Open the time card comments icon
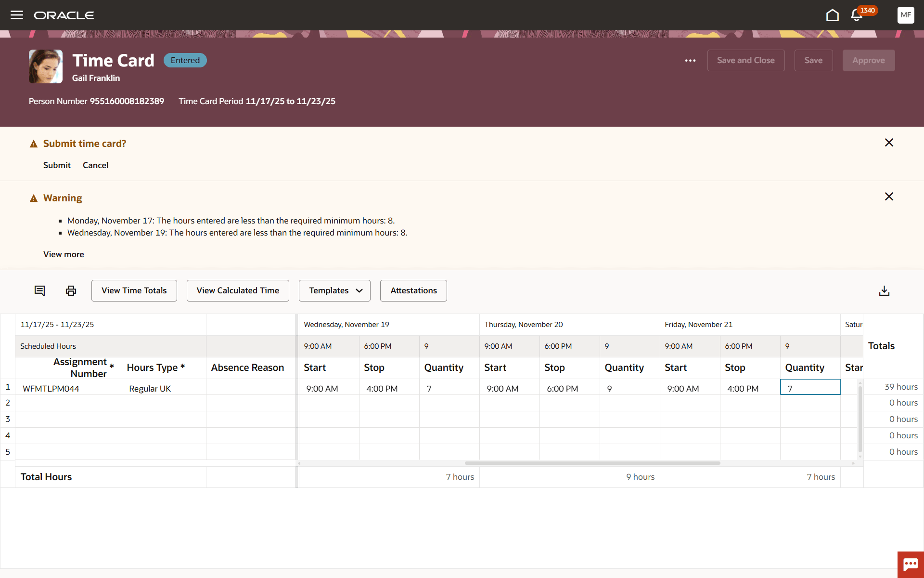Viewport: 924px width, 578px height. (39, 290)
